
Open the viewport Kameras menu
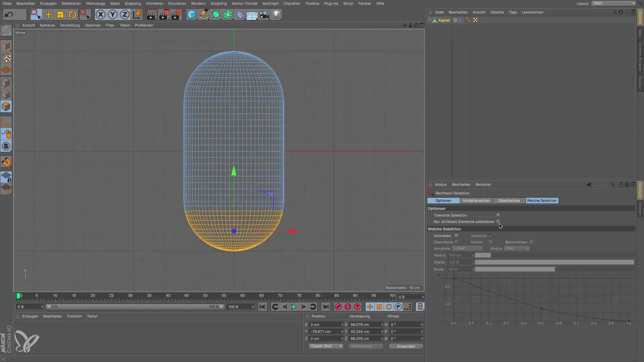coord(47,25)
